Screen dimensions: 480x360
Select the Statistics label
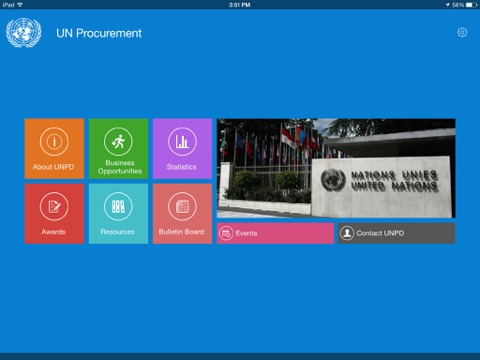[x=181, y=167]
